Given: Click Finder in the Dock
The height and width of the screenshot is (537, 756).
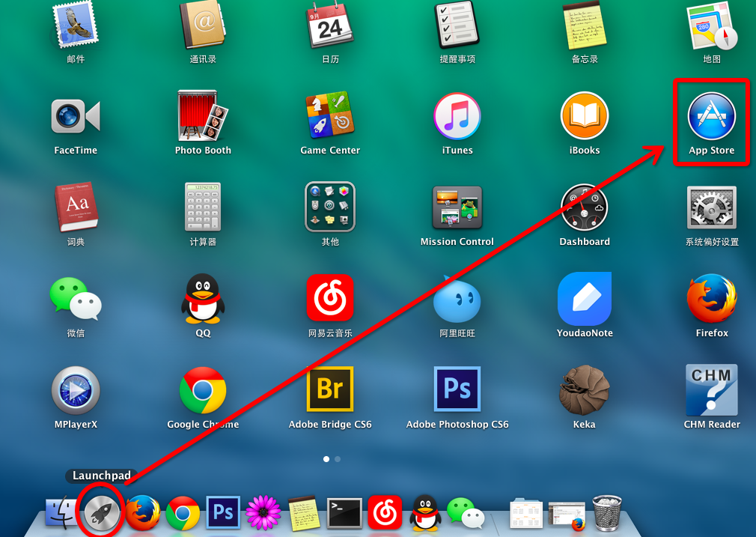Looking at the screenshot, I should click(x=61, y=513).
